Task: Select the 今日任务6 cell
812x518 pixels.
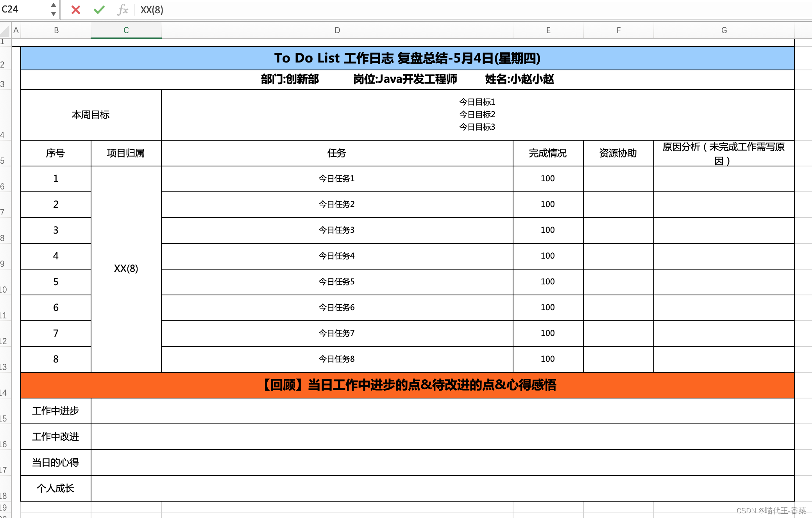Action: [337, 308]
